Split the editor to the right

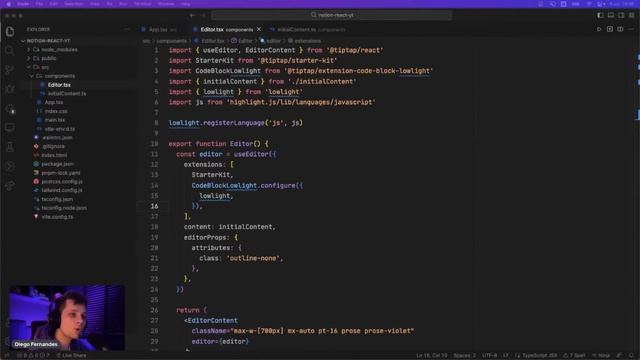point(620,29)
